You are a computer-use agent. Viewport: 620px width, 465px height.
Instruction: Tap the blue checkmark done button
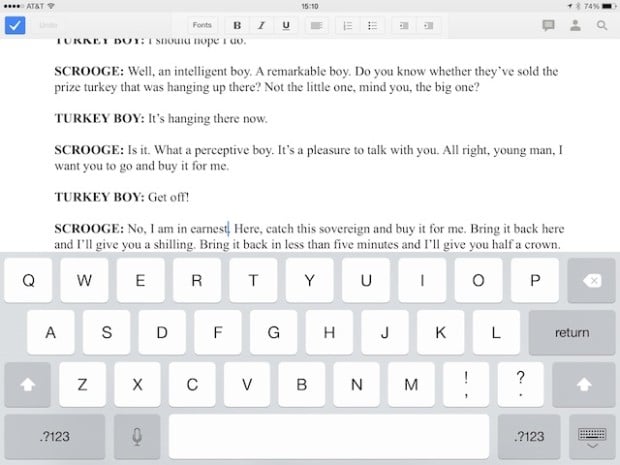pyautogui.click(x=15, y=25)
